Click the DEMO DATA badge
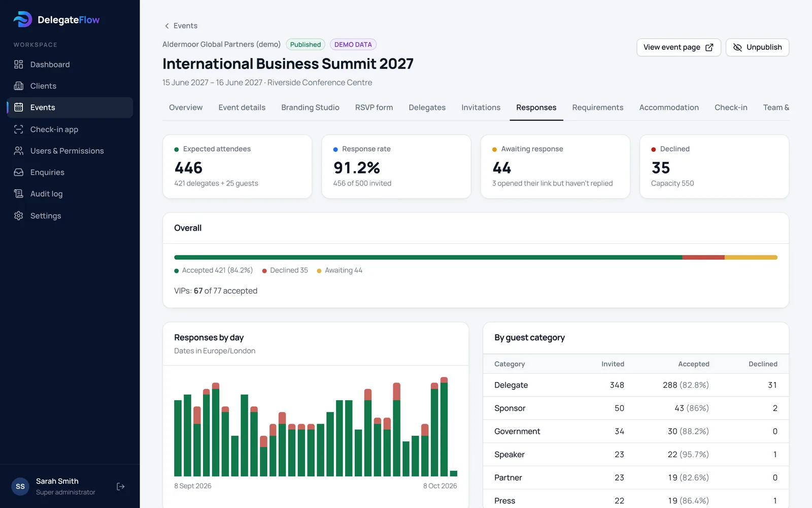 pyautogui.click(x=353, y=45)
